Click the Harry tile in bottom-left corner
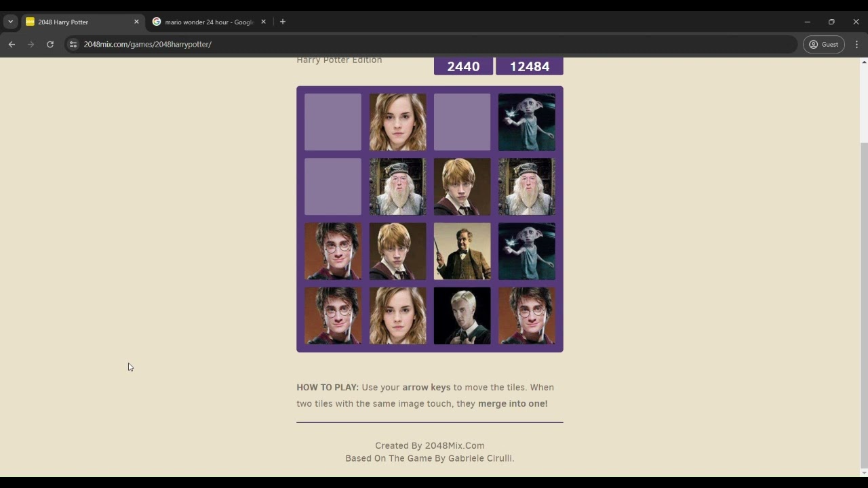Viewport: 868px width, 488px height. coord(333,316)
